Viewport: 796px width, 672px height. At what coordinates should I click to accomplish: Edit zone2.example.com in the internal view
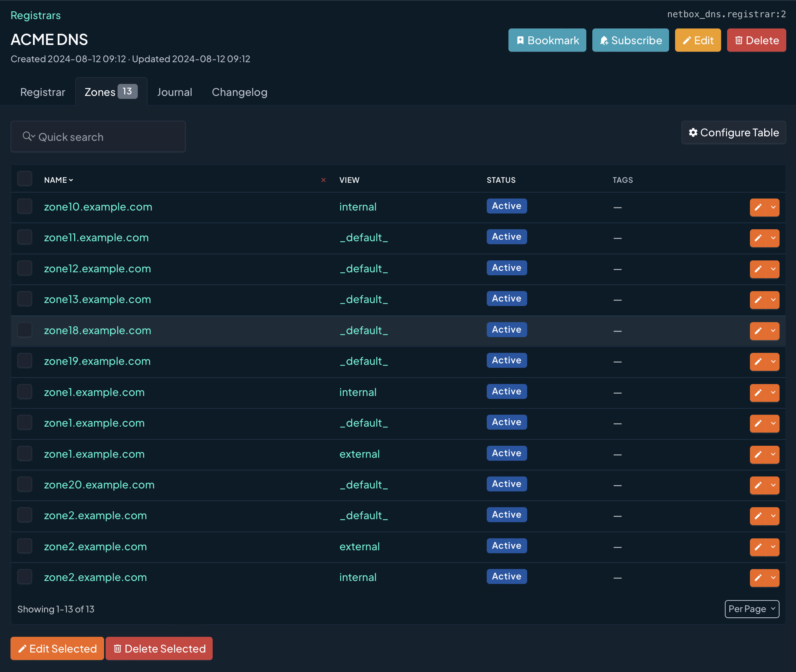[x=758, y=578]
